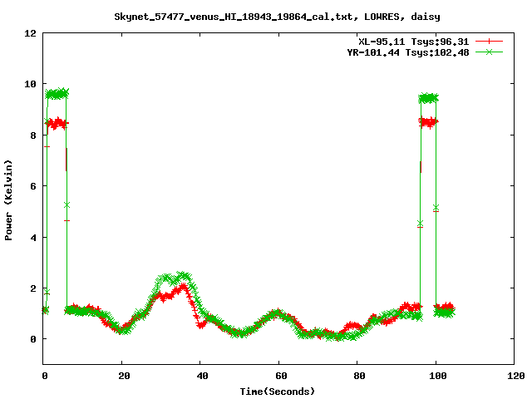
Task: Click the 80 tick label on Time axis
Action: (x=360, y=376)
